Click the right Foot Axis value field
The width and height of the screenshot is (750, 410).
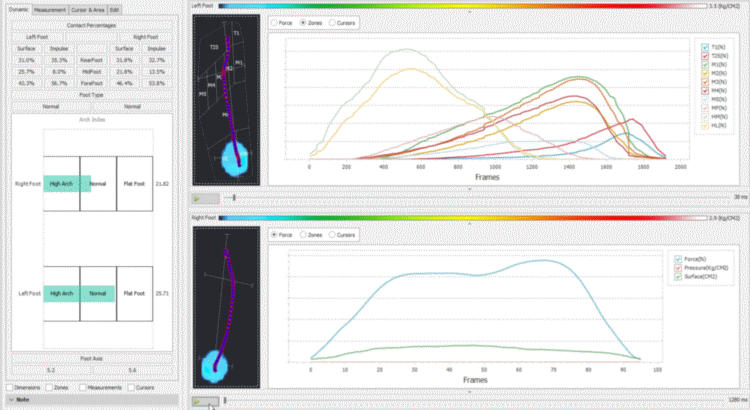coord(132,370)
